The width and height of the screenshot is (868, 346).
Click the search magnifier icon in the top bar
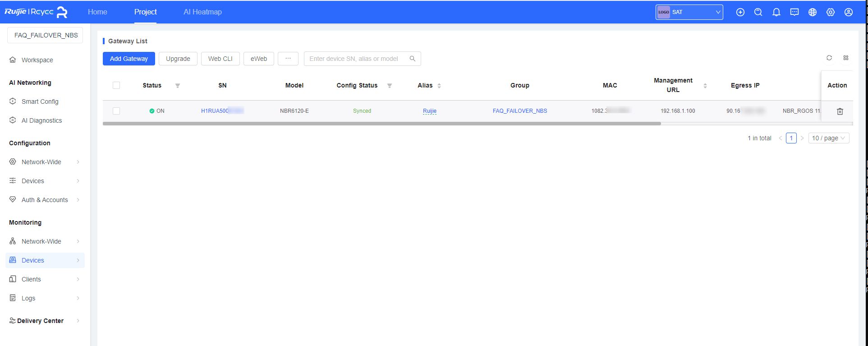tap(758, 12)
